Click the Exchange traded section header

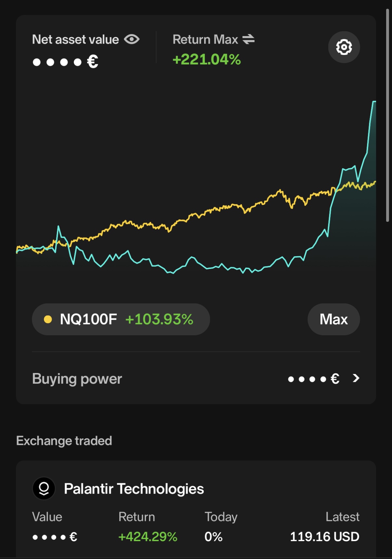pyautogui.click(x=64, y=441)
